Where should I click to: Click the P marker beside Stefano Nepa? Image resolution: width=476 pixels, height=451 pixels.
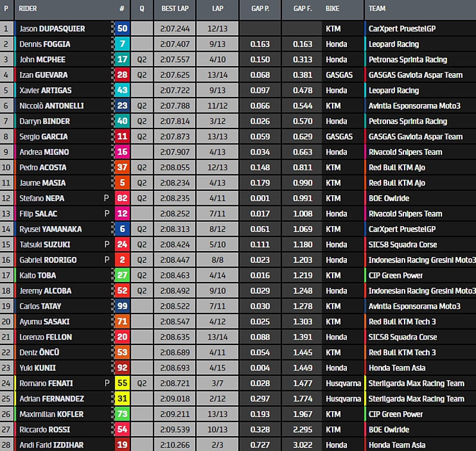click(x=107, y=198)
